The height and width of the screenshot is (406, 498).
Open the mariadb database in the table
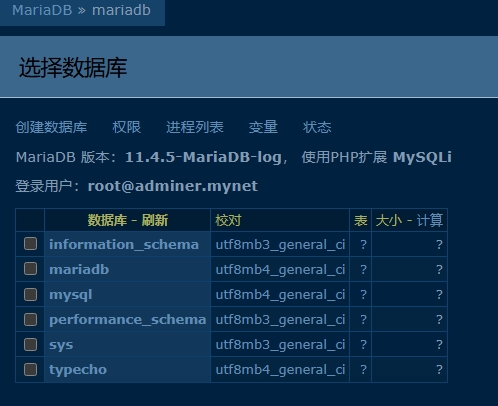coord(79,270)
